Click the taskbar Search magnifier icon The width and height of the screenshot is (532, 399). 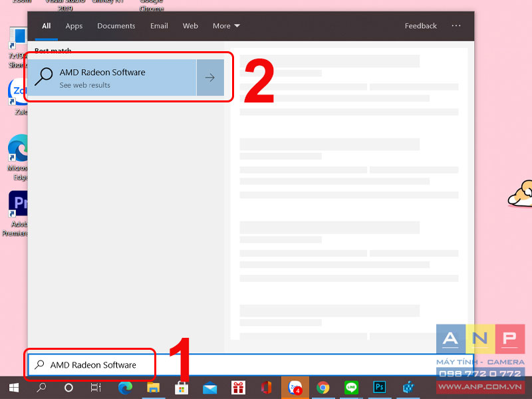(x=41, y=388)
